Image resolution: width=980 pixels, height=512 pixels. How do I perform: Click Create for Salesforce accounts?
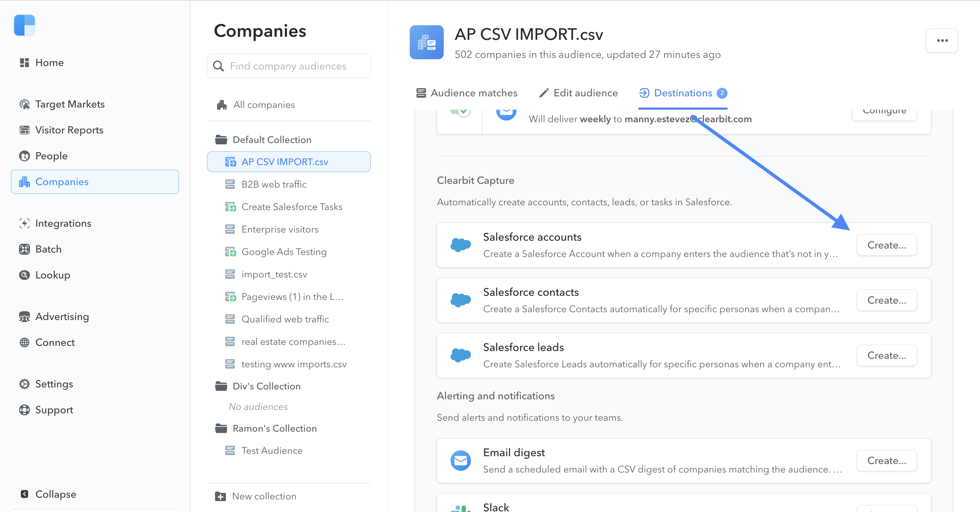point(886,245)
